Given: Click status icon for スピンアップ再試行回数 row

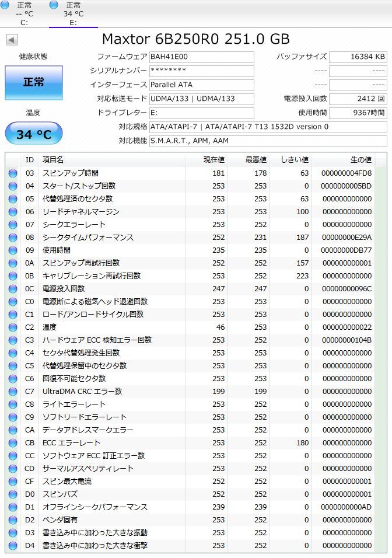Looking at the screenshot, I should tap(13, 263).
